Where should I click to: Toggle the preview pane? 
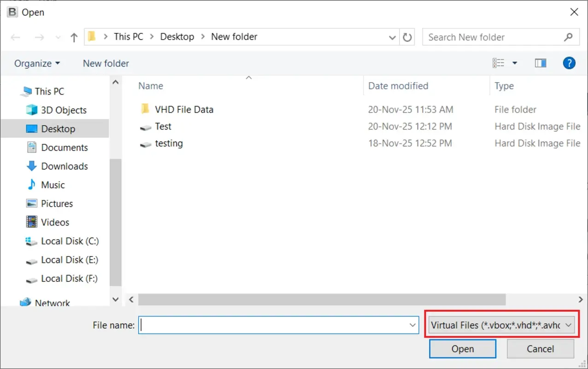point(540,63)
